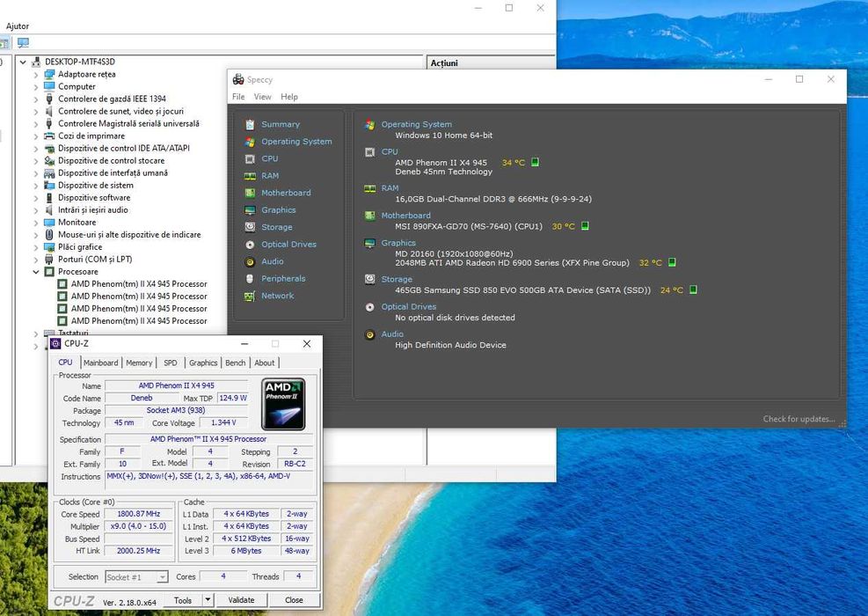
Task: Open the Summary section icon in Speccy
Action: pos(251,125)
